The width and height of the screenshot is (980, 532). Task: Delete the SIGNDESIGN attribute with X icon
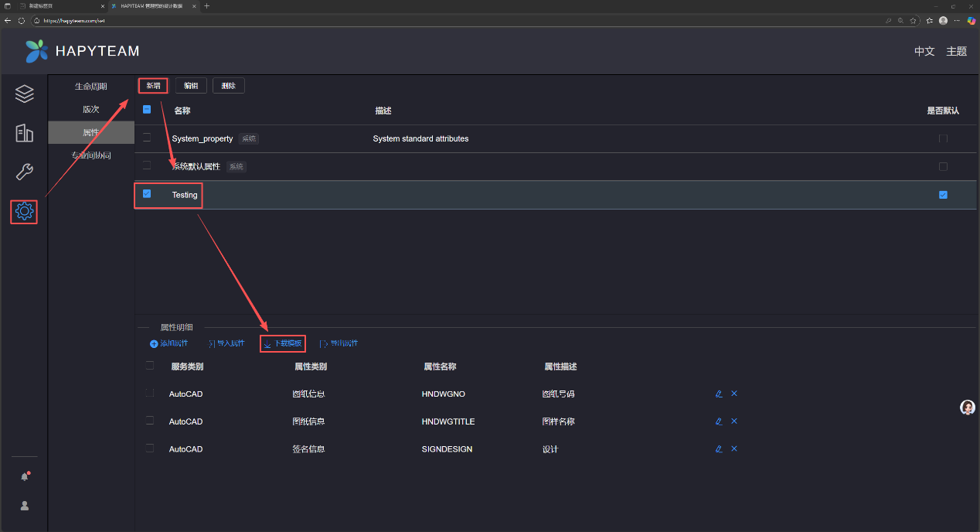pos(734,448)
